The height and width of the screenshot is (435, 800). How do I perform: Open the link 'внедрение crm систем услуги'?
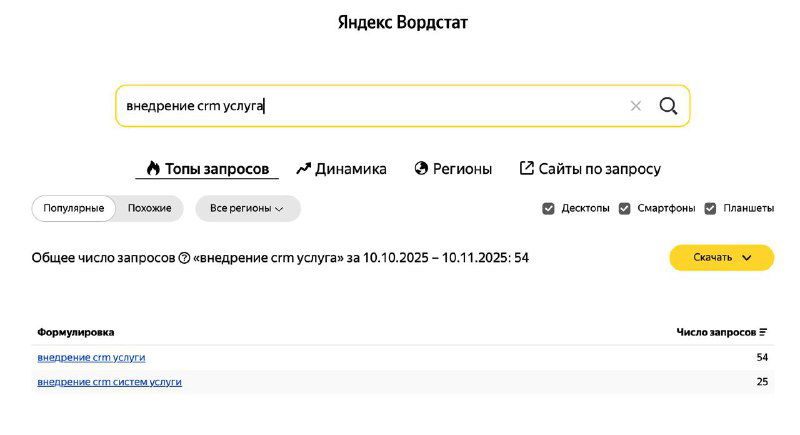109,382
